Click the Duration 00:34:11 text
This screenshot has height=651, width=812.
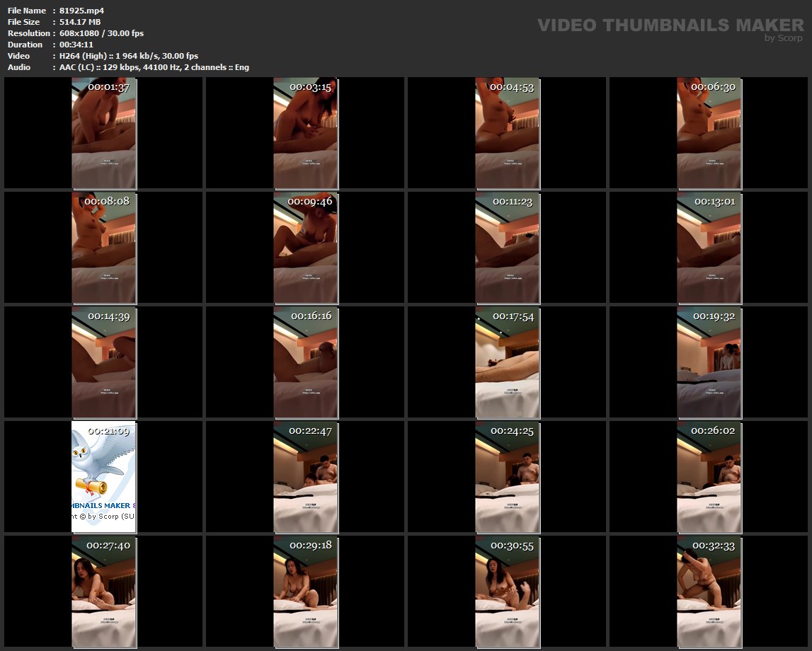[x=76, y=45]
